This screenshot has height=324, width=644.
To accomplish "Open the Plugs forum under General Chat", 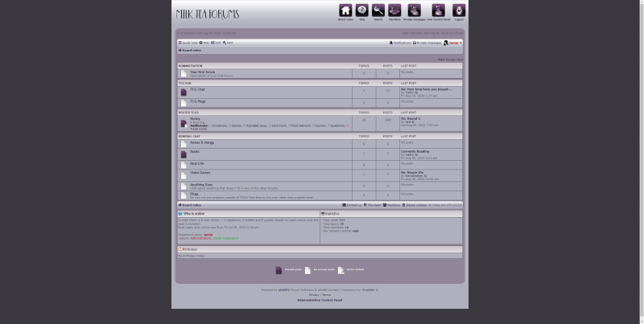I will 194,194.
